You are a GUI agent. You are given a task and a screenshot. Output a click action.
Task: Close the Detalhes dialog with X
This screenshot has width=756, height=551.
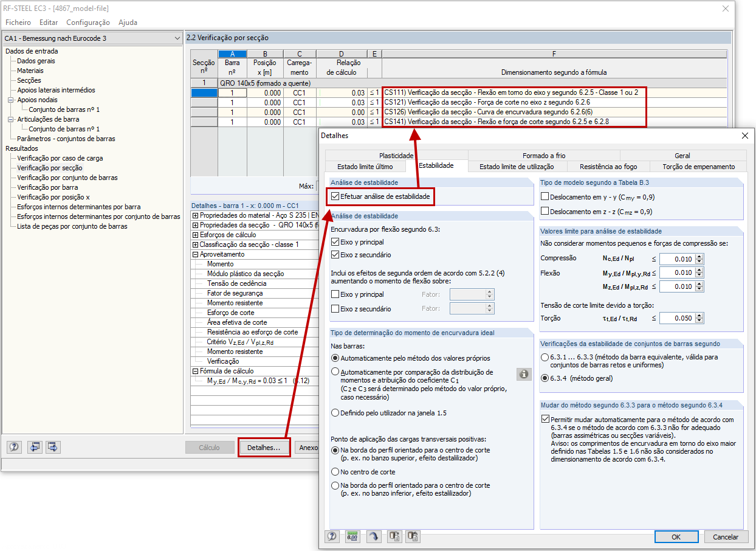(x=745, y=136)
